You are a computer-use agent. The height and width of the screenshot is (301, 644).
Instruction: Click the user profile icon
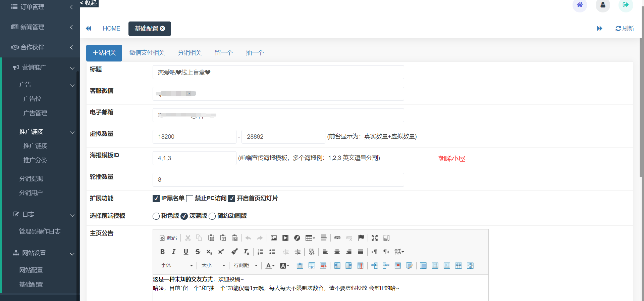[x=603, y=5]
